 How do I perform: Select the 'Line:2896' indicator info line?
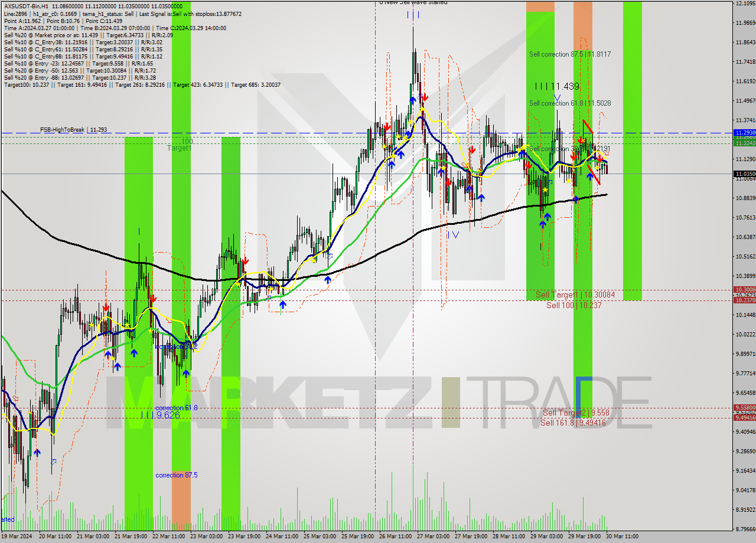point(123,14)
